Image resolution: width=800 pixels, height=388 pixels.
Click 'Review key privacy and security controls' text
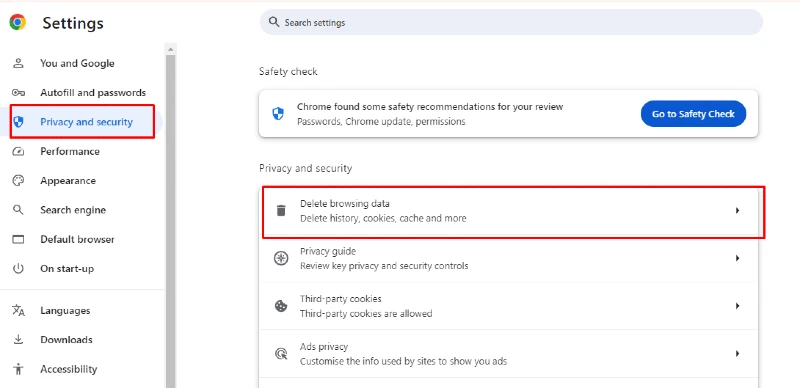(384, 266)
